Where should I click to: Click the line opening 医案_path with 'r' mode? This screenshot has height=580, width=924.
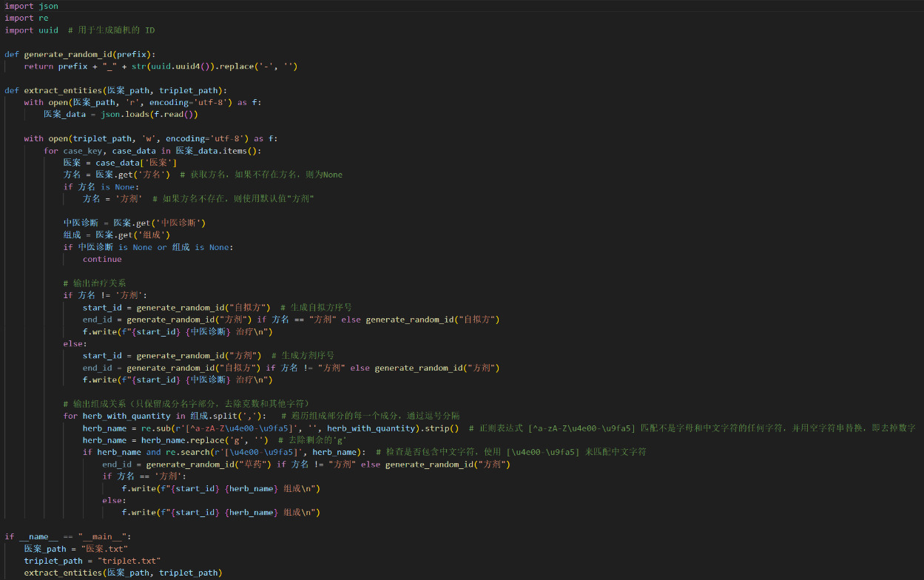tap(143, 103)
